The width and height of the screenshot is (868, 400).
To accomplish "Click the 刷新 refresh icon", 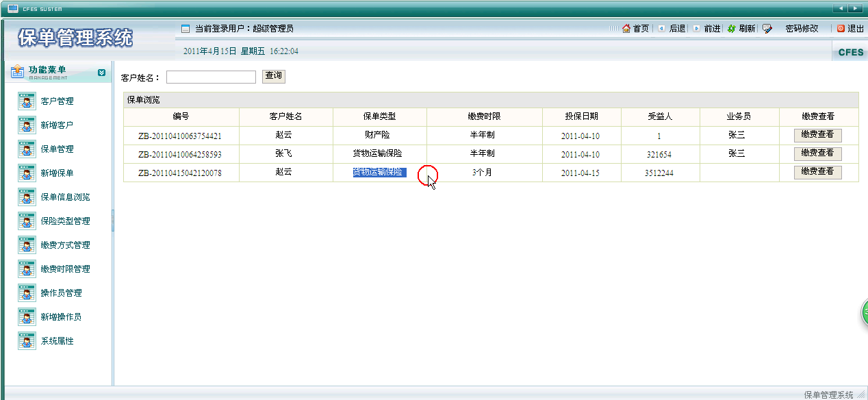I will tap(732, 29).
